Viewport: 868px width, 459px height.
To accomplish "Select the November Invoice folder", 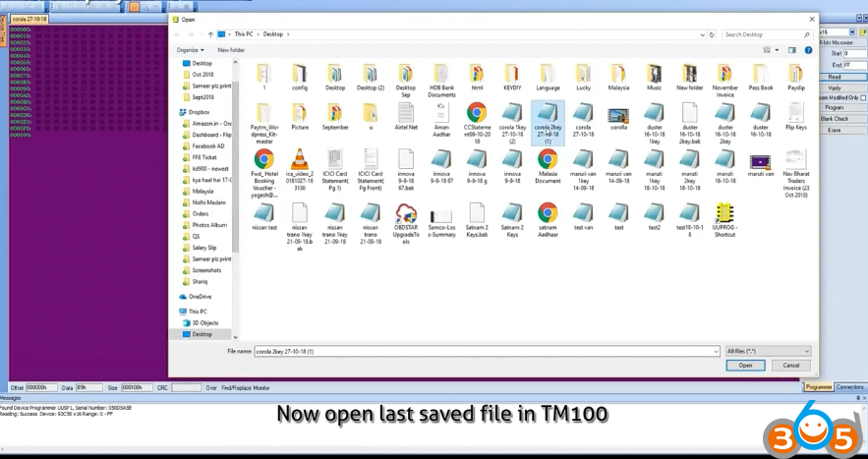I will pyautogui.click(x=724, y=81).
